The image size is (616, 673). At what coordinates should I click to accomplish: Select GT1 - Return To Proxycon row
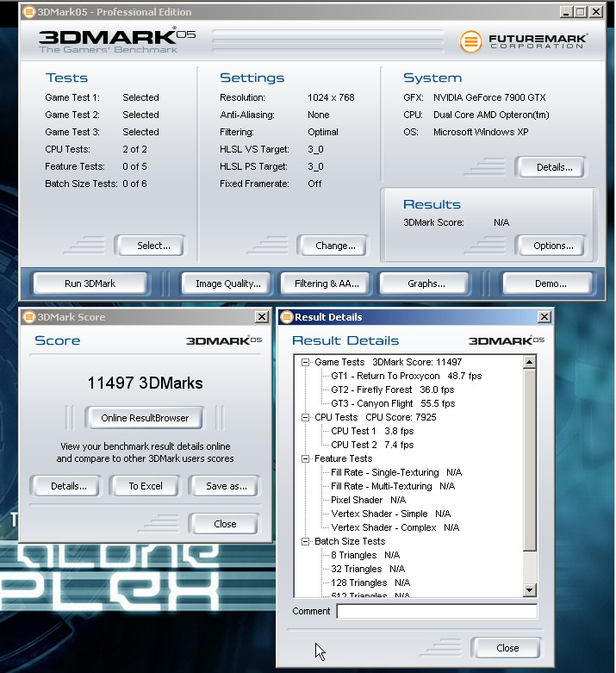coord(406,376)
